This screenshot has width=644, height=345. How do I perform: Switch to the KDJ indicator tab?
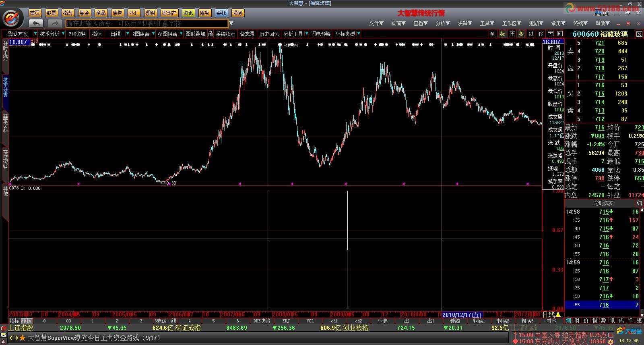(x=286, y=321)
